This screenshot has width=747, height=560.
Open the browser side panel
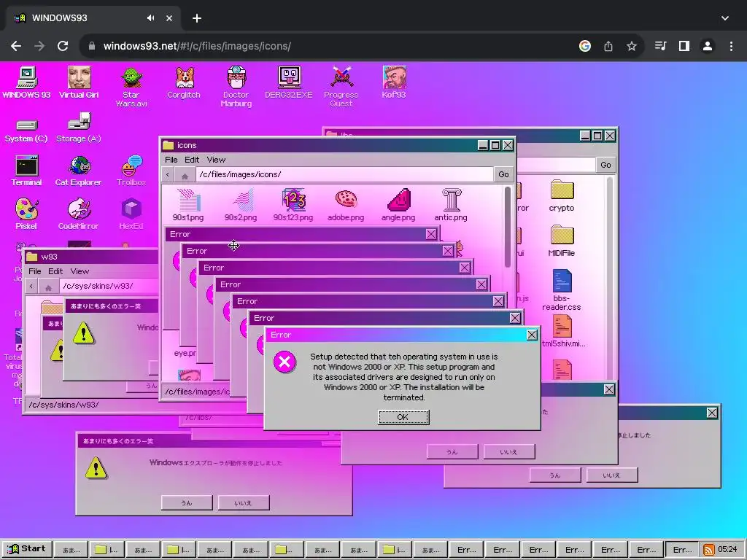(684, 46)
